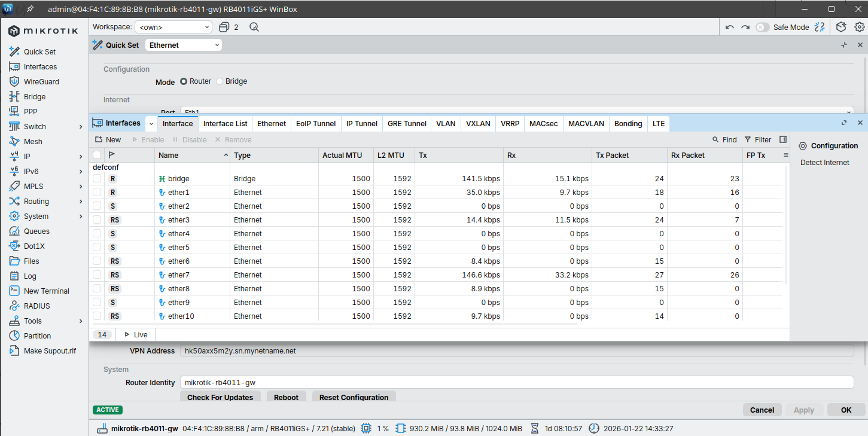Click the undo arrow in the top toolbar
This screenshot has width=868, height=436.
[728, 27]
